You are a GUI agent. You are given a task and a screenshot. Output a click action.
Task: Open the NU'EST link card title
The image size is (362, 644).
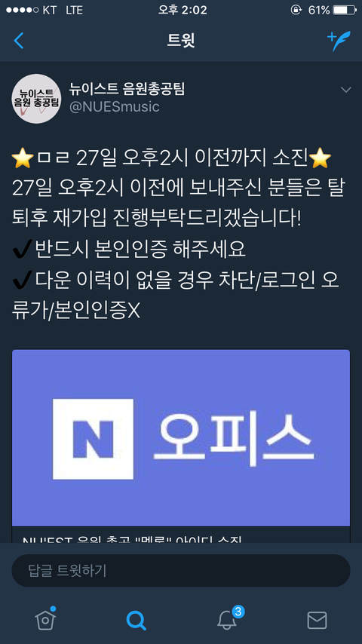(133, 538)
